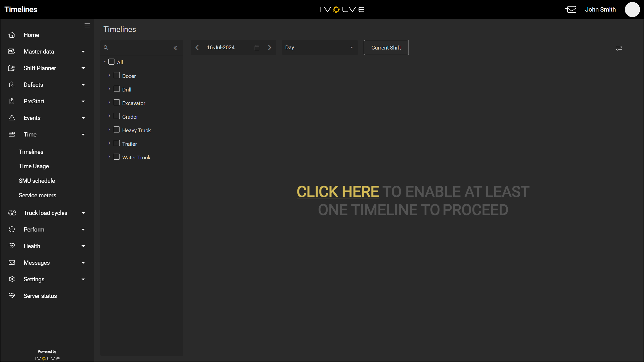644x362 pixels.
Task: Check the Excavator checkbox
Action: (117, 103)
